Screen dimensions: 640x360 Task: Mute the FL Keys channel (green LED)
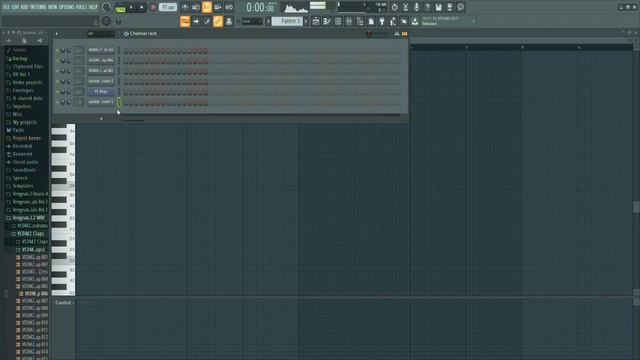point(57,92)
